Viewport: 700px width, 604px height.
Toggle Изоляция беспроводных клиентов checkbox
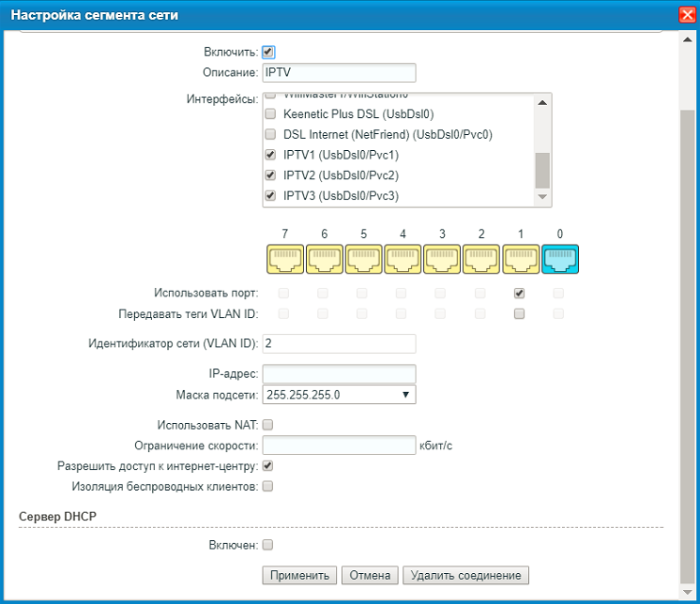pos(268,487)
